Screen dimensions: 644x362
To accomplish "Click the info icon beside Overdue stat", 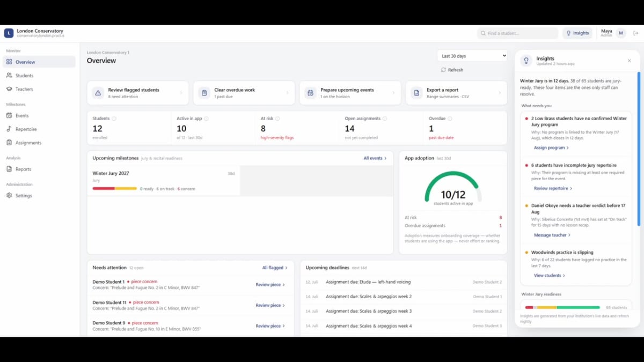I will click(x=450, y=119).
